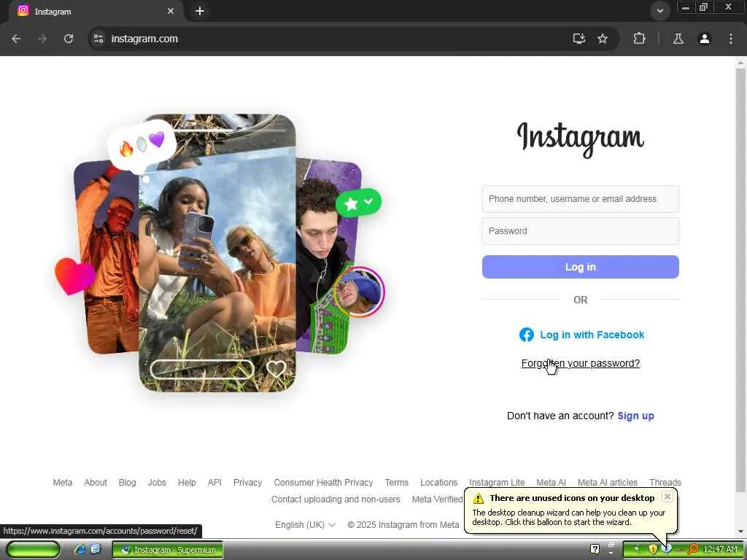This screenshot has width=747, height=560.
Task: Open the tab search dropdown arrow
Action: pos(659,11)
